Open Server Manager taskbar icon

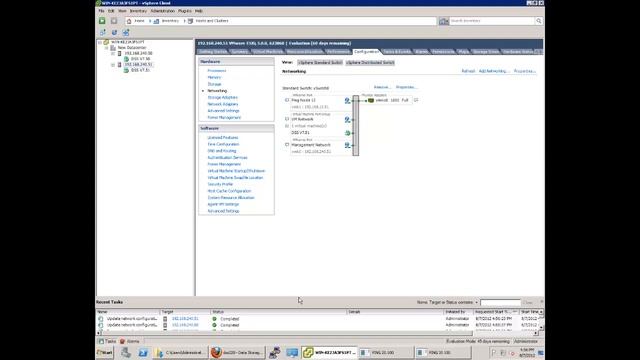coord(126,353)
